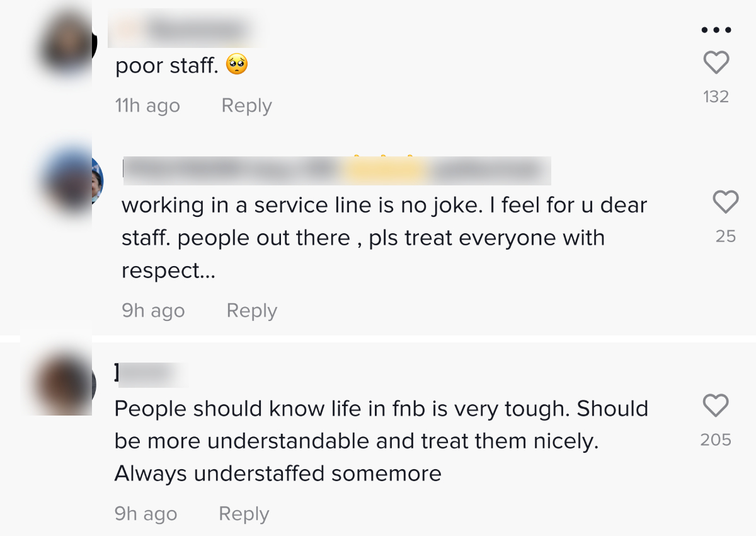Image resolution: width=756 pixels, height=536 pixels.
Task: Like the comment about life in fnb
Action: click(716, 405)
